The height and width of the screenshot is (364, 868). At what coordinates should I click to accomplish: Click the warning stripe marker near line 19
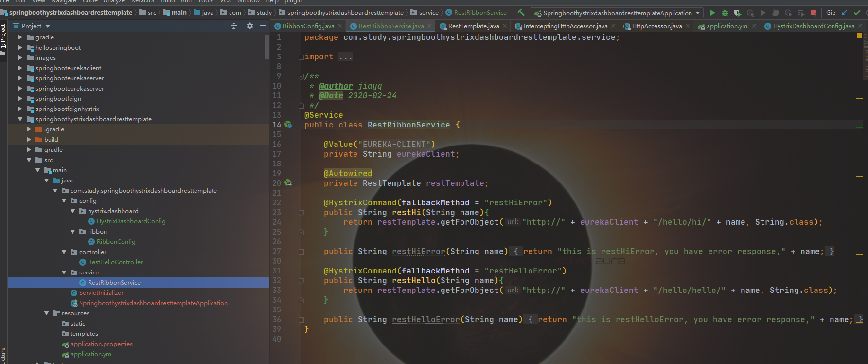[859, 176]
